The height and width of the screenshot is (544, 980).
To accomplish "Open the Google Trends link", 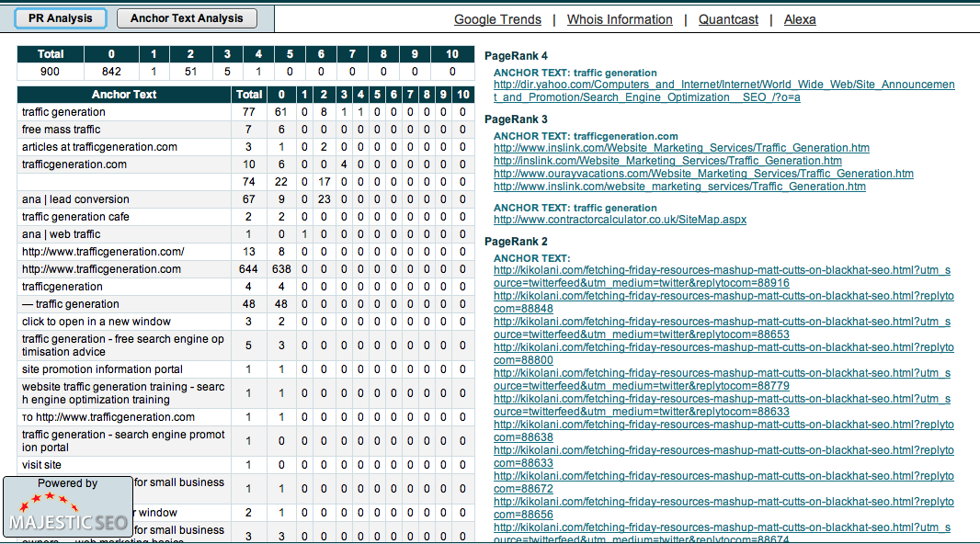I will (498, 19).
